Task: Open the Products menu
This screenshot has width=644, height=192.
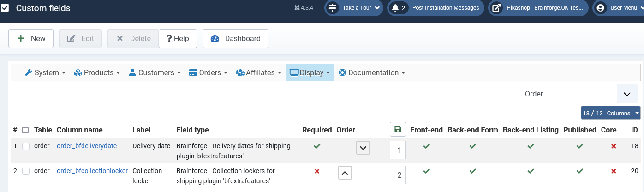Action: tap(97, 72)
